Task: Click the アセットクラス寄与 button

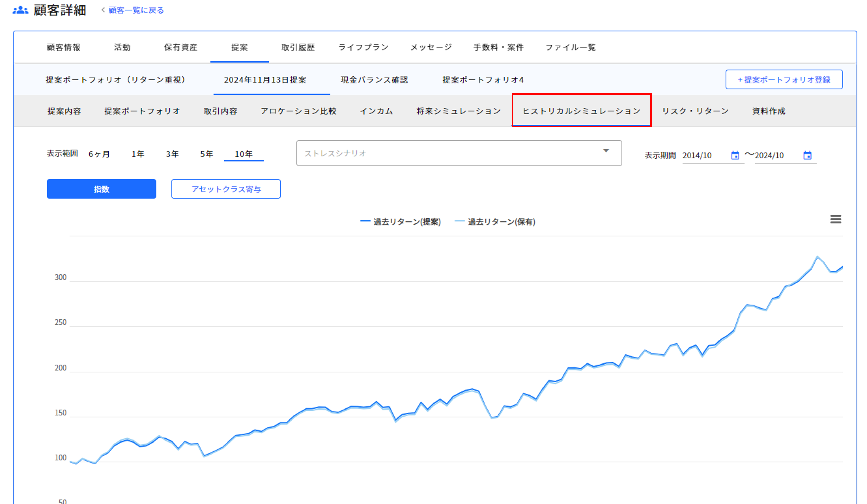Action: coord(226,189)
